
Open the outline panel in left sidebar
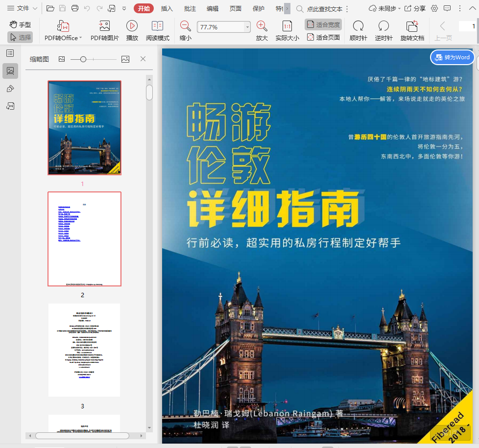10,53
